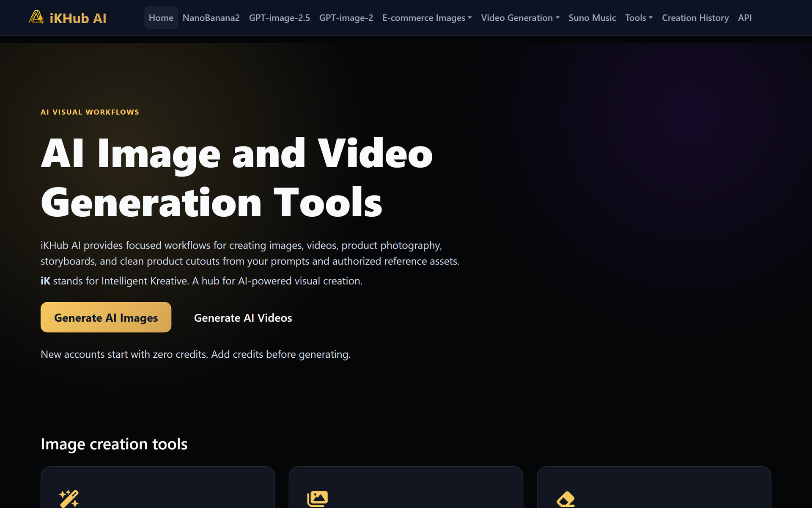Image resolution: width=812 pixels, height=508 pixels.
Task: Open the NanoBanana2 page
Action: pyautogui.click(x=211, y=18)
